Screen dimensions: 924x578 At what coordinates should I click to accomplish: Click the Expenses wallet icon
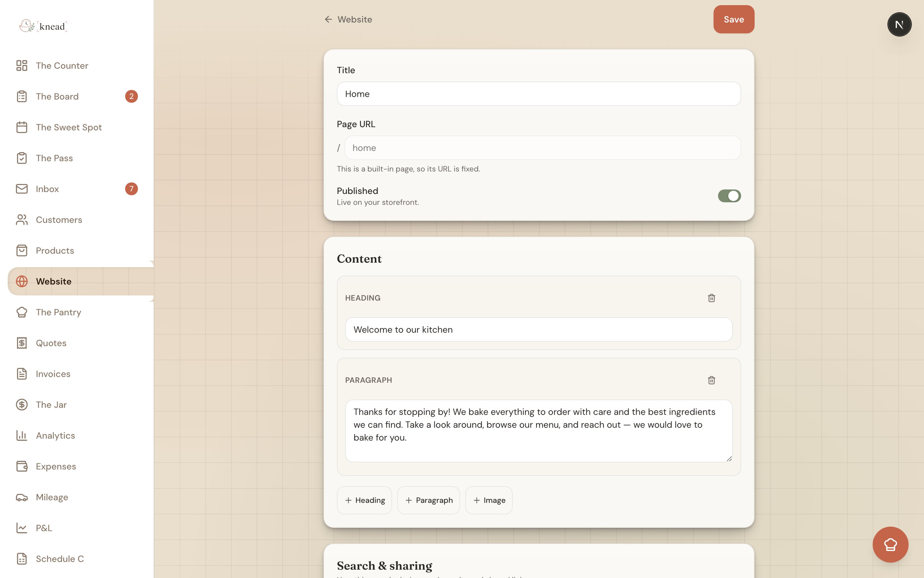coord(22,466)
